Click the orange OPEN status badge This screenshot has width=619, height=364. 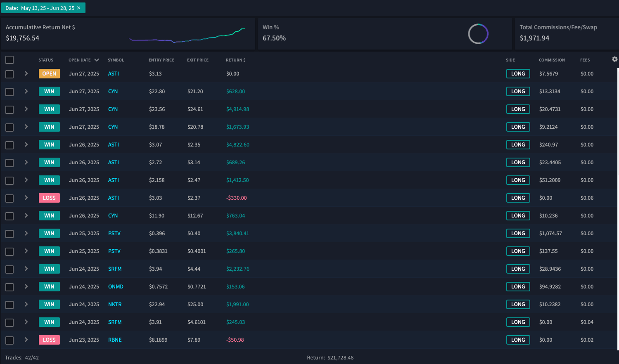pos(49,73)
